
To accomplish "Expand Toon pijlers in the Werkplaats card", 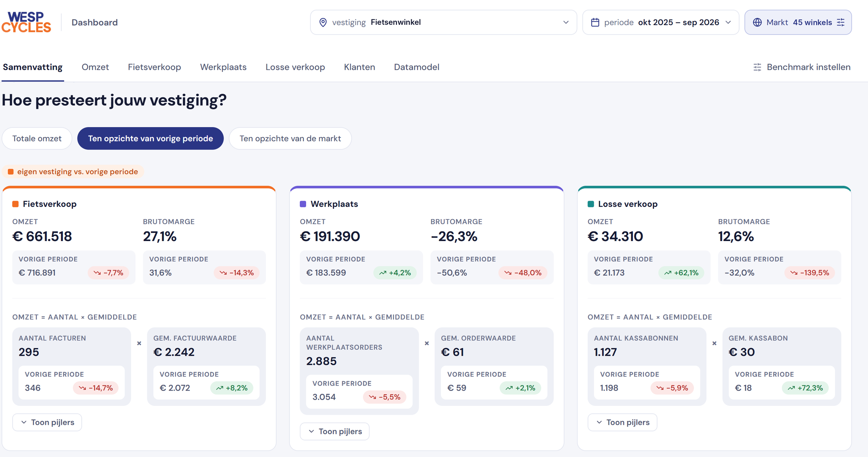I will pyautogui.click(x=335, y=431).
